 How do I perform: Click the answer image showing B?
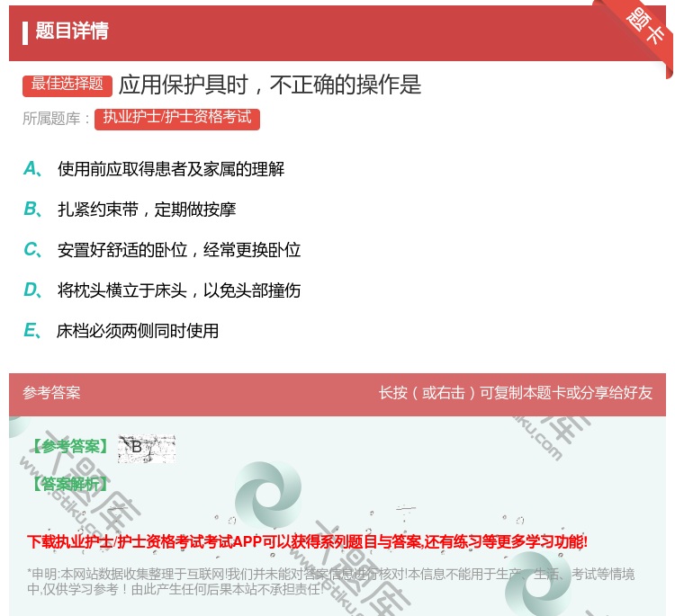147,449
